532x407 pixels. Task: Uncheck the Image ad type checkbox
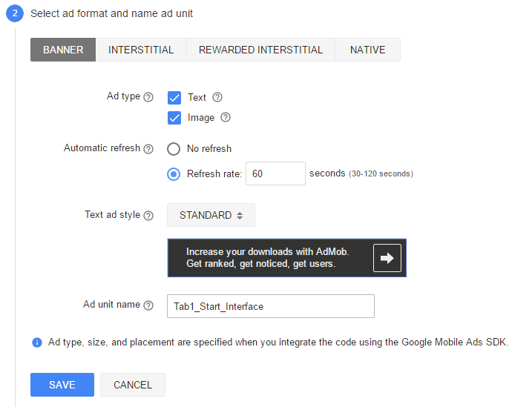click(174, 117)
